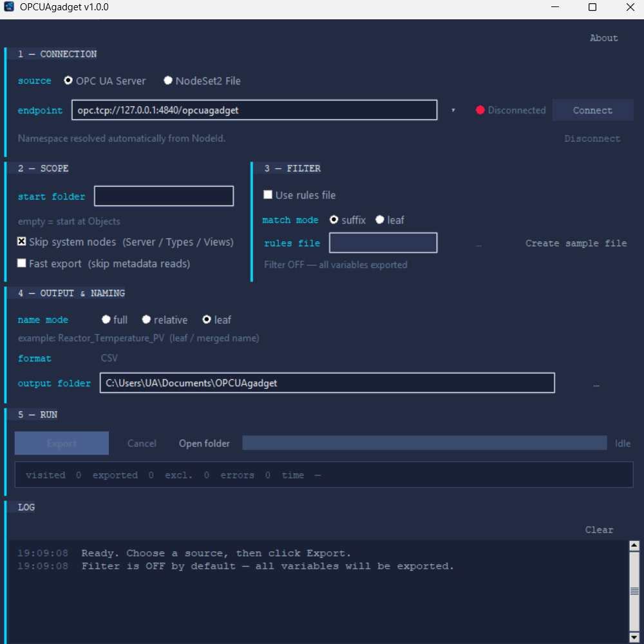Close the OPCUAgadget window
This screenshot has width=644, height=644.
(x=630, y=7)
